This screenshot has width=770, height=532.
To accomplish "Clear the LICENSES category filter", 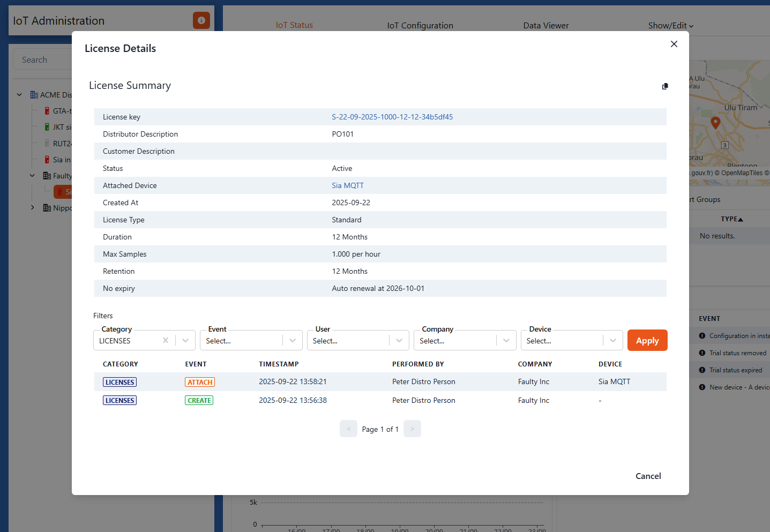I will [166, 340].
